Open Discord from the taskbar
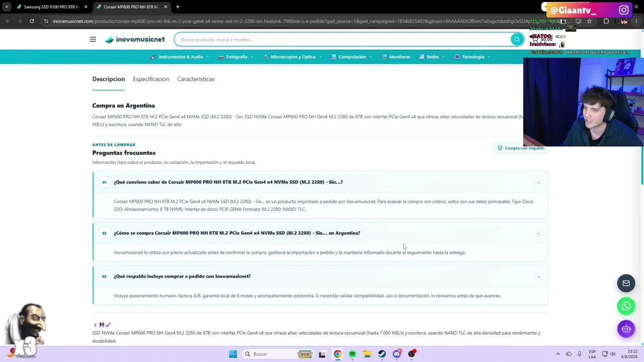 (397, 354)
